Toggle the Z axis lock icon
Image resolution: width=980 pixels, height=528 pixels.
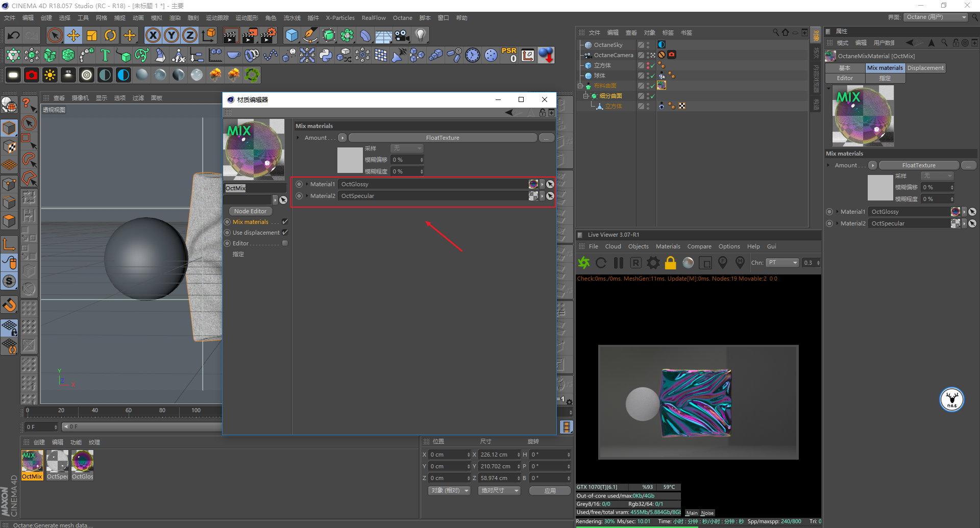pos(189,35)
